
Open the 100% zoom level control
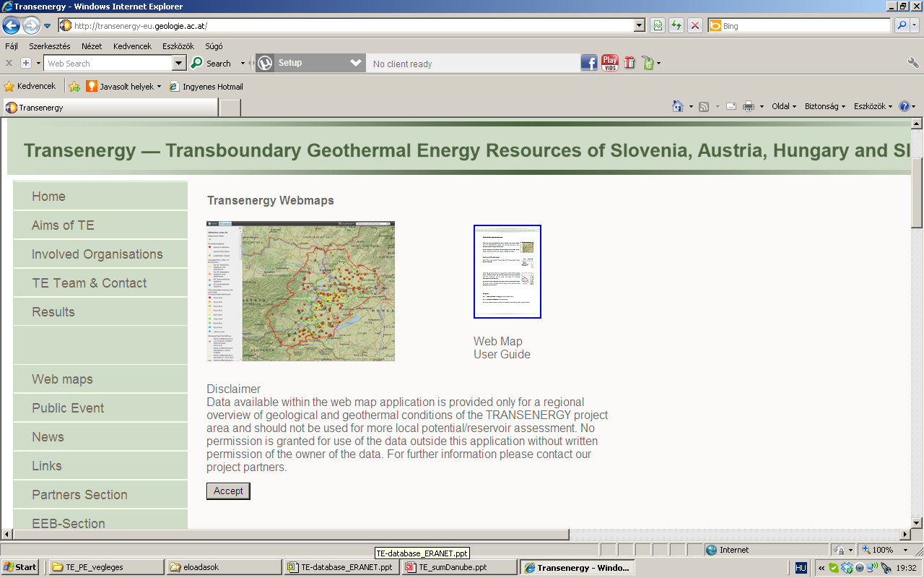click(x=885, y=550)
